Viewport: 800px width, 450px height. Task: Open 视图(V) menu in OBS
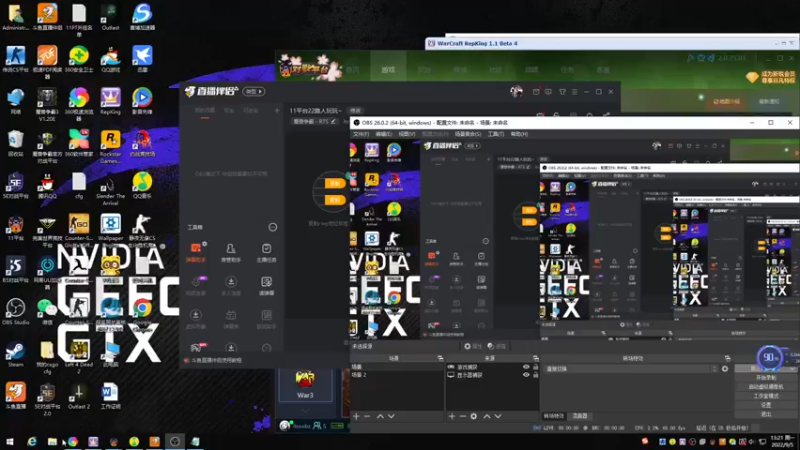click(x=407, y=134)
